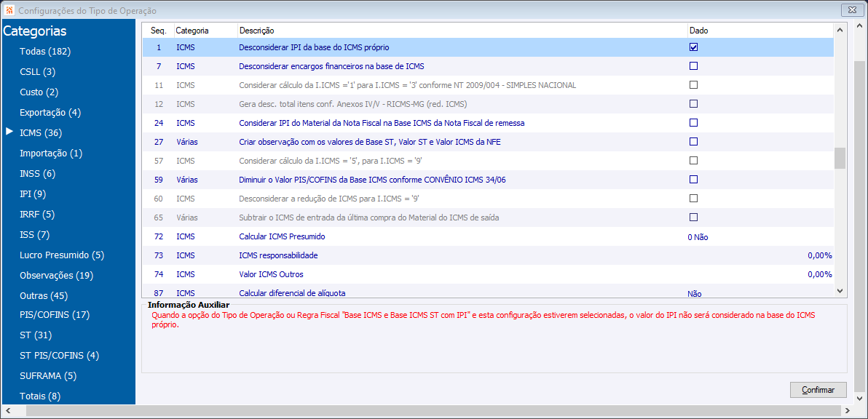Click the Seq. column header
This screenshot has width=868, height=419.
pos(158,31)
